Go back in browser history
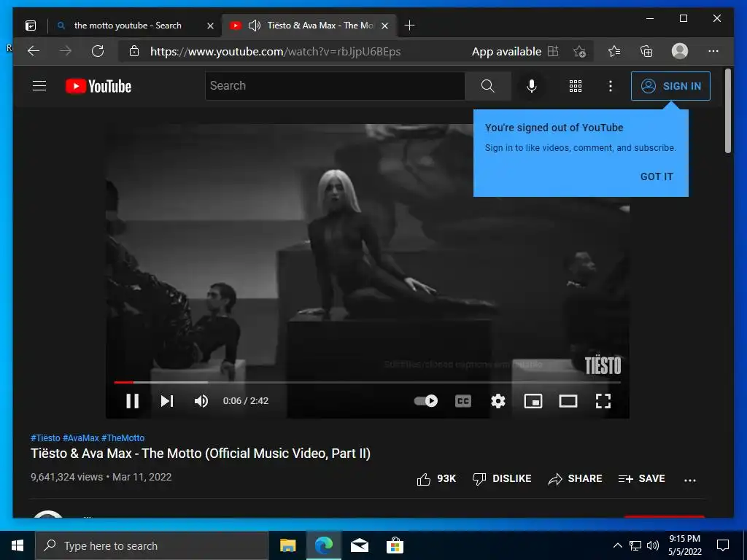Image resolution: width=747 pixels, height=560 pixels. (34, 51)
